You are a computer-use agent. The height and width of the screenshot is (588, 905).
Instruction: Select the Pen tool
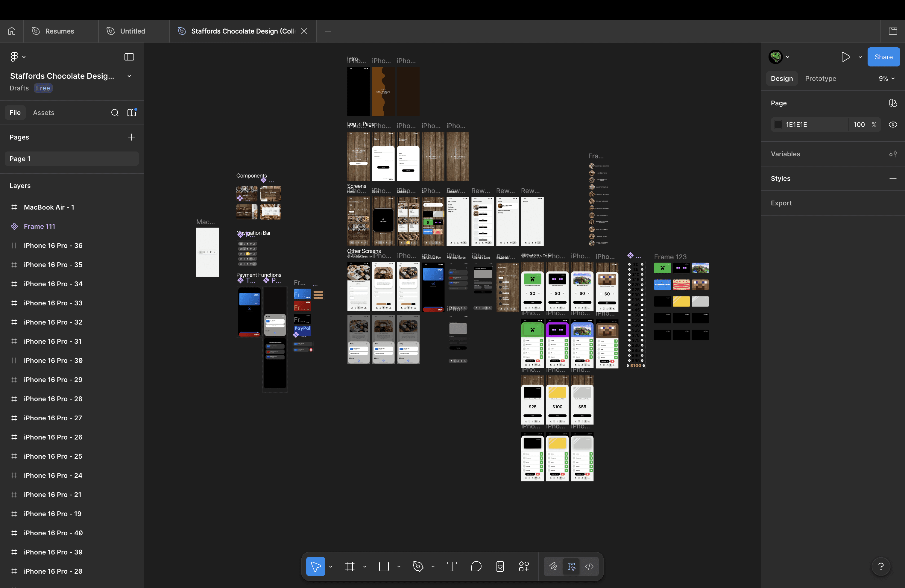click(x=418, y=567)
